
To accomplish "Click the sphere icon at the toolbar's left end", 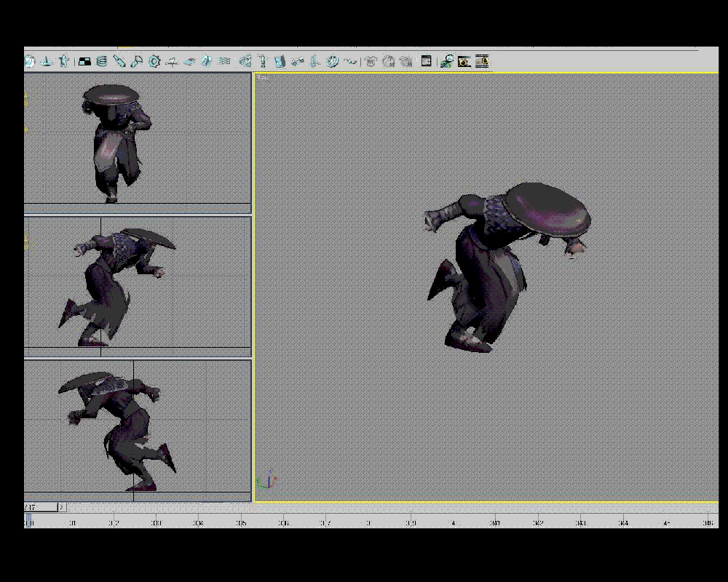I will click(30, 61).
